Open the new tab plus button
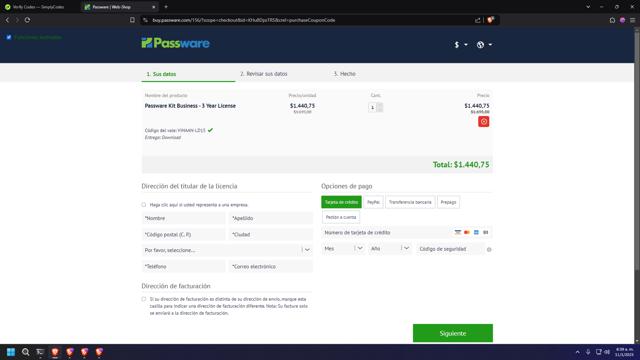Screen dimensions: 640x360 click(166, 7)
